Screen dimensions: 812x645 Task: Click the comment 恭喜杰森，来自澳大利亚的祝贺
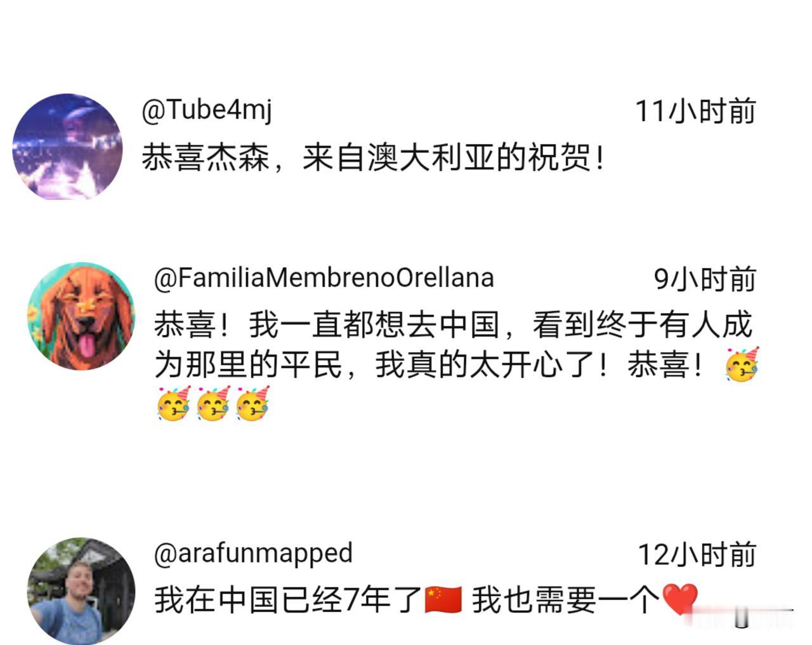[x=373, y=157]
